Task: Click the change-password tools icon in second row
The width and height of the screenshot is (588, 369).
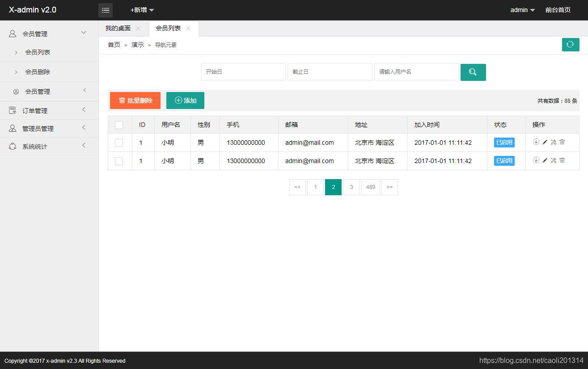Action: (554, 160)
